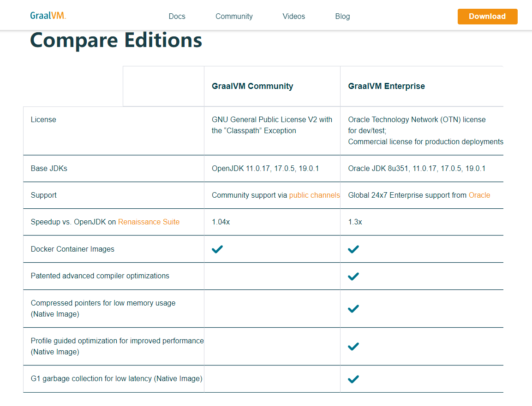Viewport: 532px width, 406px height.
Task: Open the Videos section
Action: (x=294, y=16)
